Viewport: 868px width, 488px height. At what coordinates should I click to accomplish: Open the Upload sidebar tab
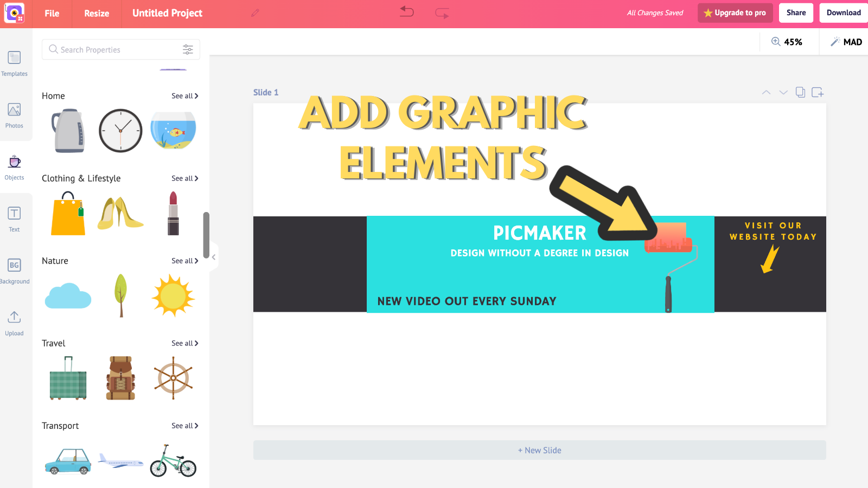point(14,324)
